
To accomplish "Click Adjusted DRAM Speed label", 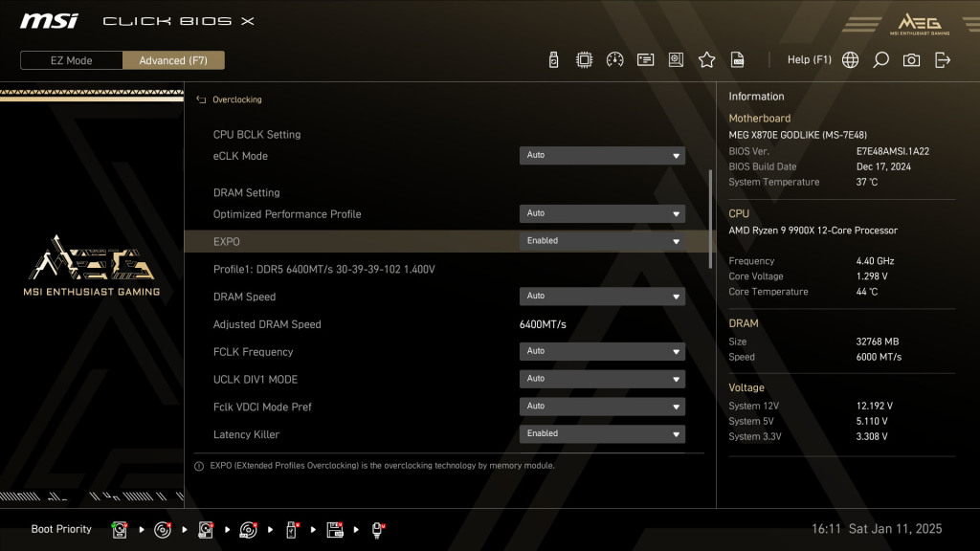I will tap(267, 324).
